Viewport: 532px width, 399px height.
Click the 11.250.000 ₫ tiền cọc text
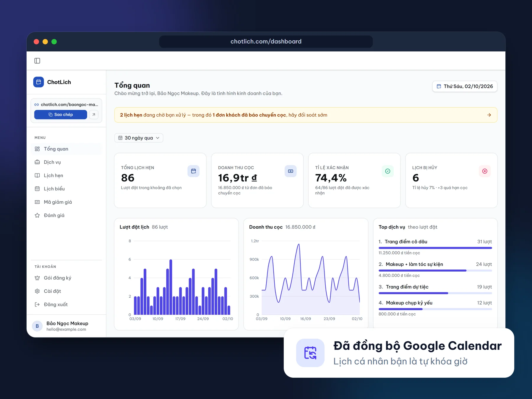(x=399, y=253)
